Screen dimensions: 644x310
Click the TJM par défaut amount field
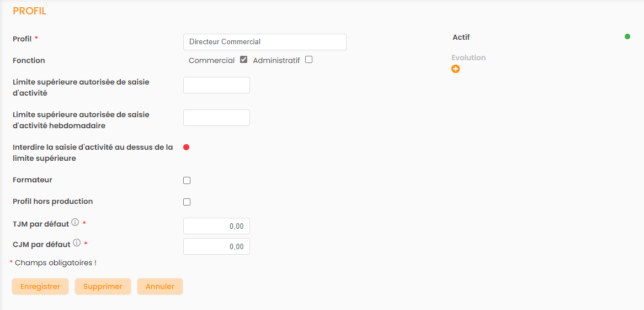[216, 226]
